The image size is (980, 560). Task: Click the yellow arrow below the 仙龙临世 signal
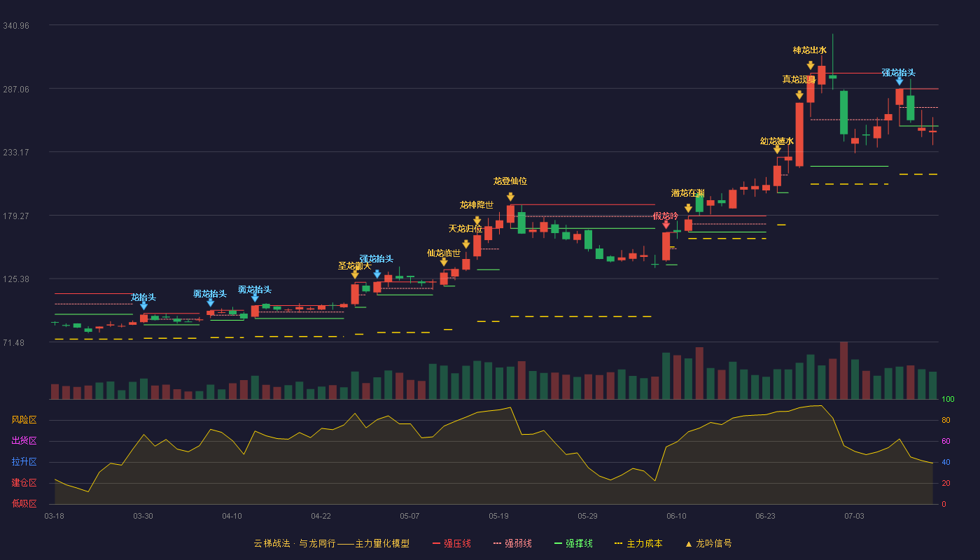pos(444,262)
